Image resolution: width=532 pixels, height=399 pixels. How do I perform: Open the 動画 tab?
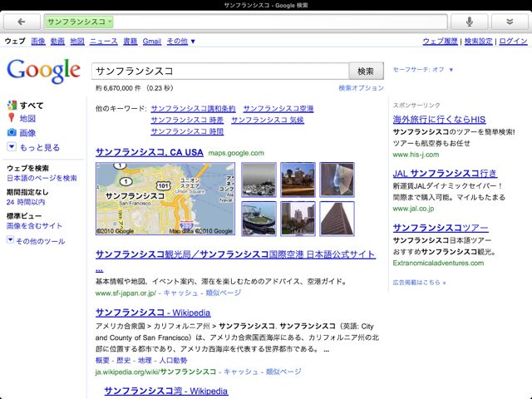pyautogui.click(x=57, y=42)
